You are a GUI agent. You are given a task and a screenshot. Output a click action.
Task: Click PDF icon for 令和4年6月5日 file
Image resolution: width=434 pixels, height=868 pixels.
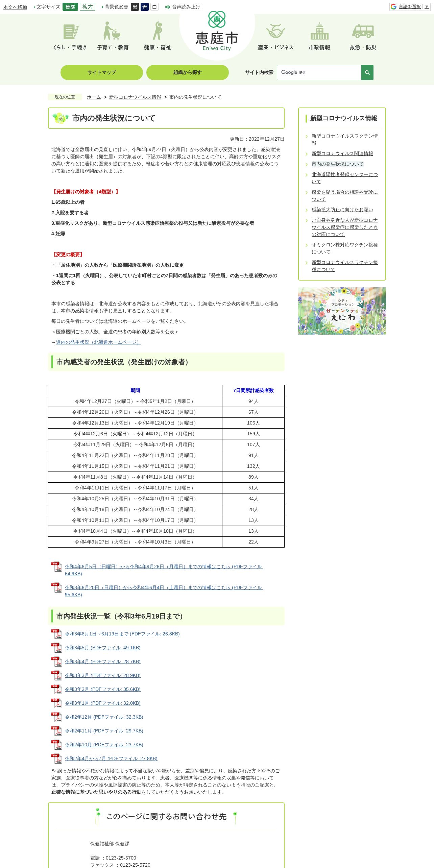[x=57, y=567]
